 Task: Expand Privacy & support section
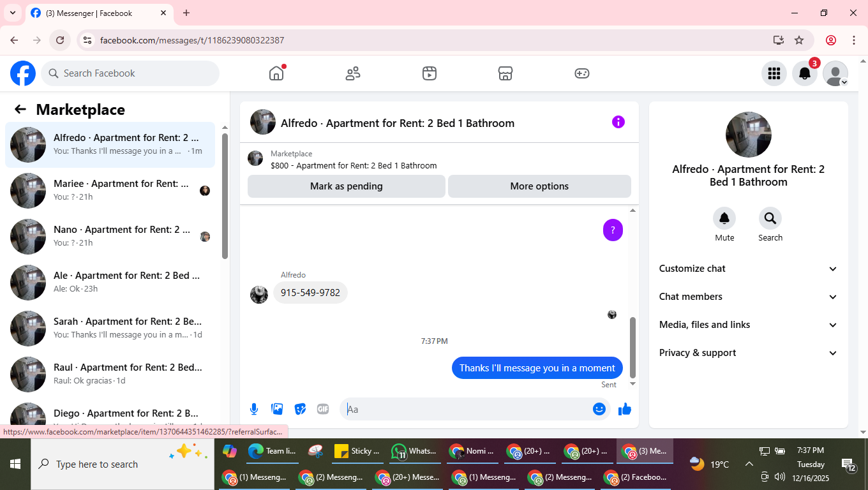[x=749, y=353]
